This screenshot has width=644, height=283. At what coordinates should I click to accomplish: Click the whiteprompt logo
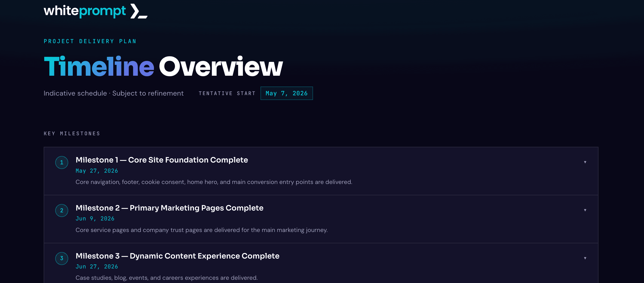(x=95, y=11)
